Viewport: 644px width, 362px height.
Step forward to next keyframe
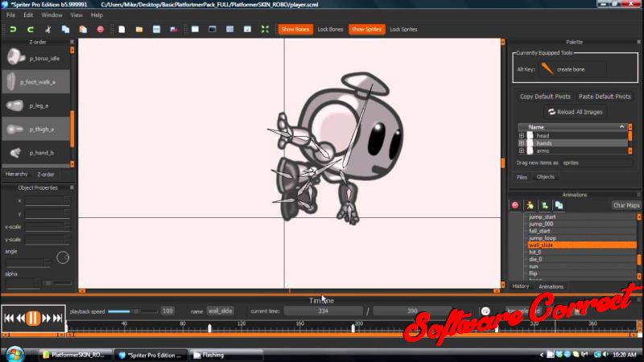click(46, 318)
